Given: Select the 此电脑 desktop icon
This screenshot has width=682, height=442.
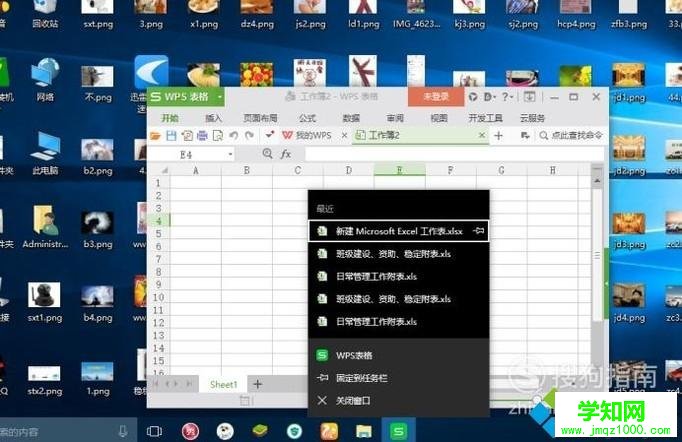Looking at the screenshot, I should pyautogui.click(x=45, y=153).
